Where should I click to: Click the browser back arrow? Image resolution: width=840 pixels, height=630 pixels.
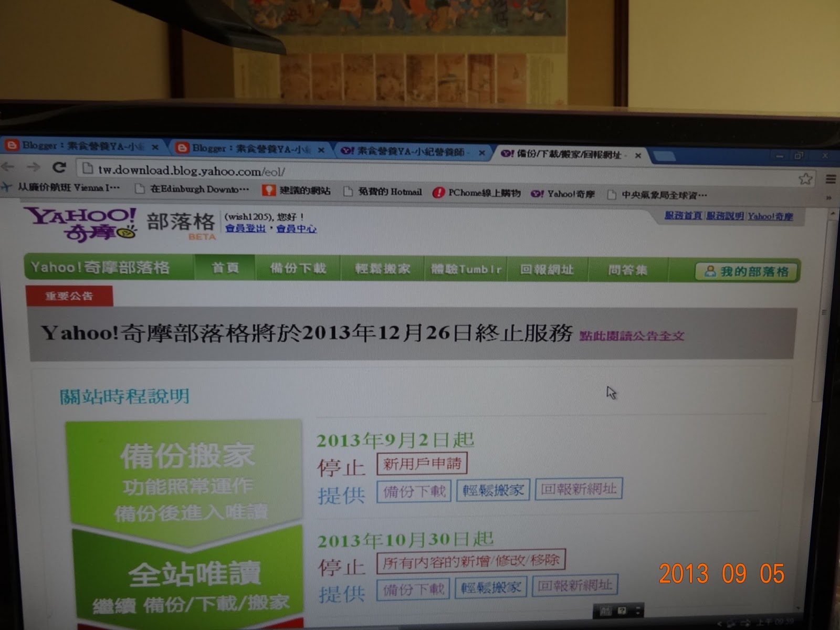8,166
